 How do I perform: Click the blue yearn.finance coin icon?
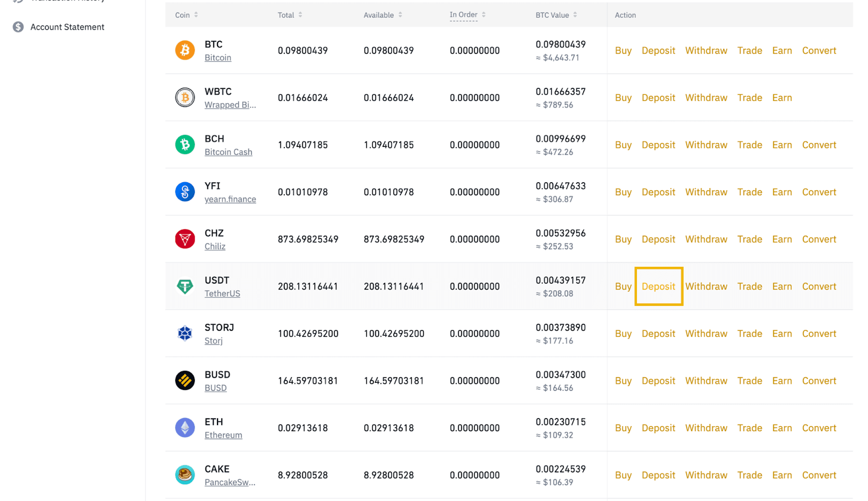point(185,192)
